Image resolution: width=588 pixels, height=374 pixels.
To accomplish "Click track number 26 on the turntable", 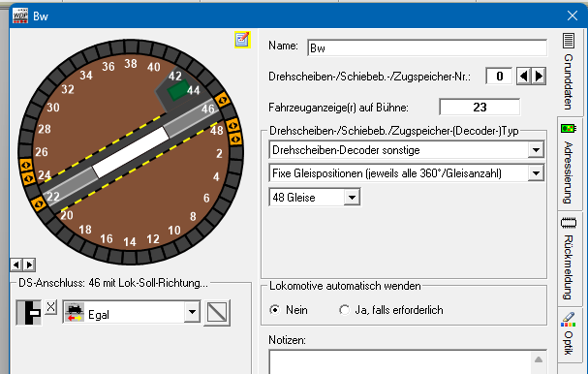I will [x=42, y=152].
